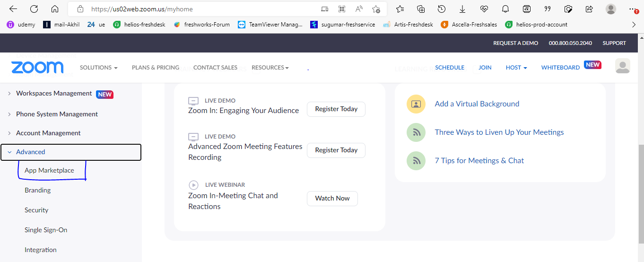
Task: Click the yellow virtual background icon
Action: coord(416,104)
